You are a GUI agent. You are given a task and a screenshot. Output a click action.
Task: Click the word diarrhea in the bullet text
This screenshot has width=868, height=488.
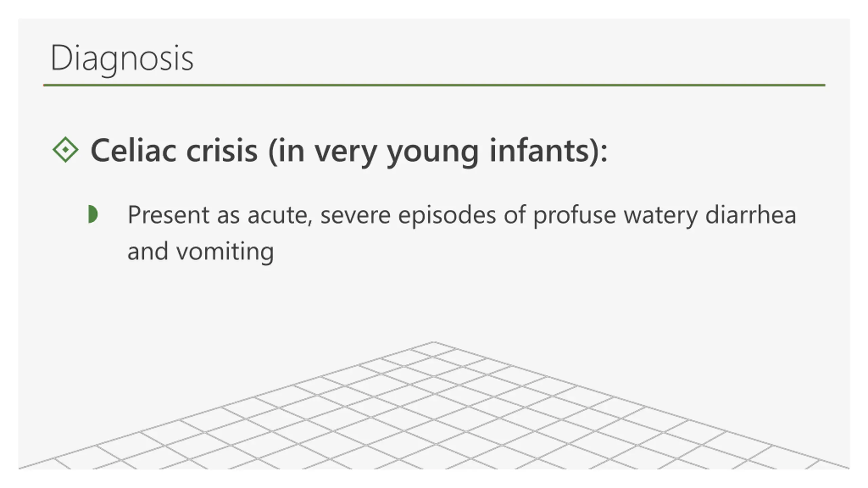coord(751,215)
